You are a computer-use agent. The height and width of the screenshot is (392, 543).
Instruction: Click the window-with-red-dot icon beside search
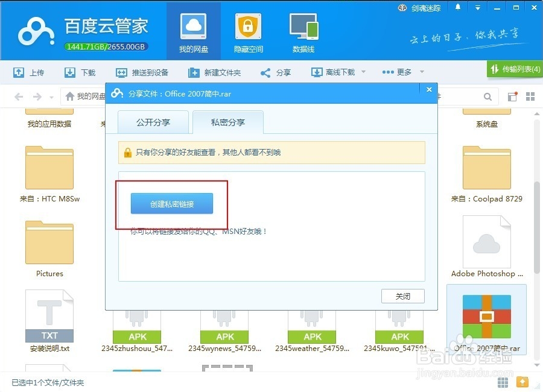pyautogui.click(x=512, y=96)
